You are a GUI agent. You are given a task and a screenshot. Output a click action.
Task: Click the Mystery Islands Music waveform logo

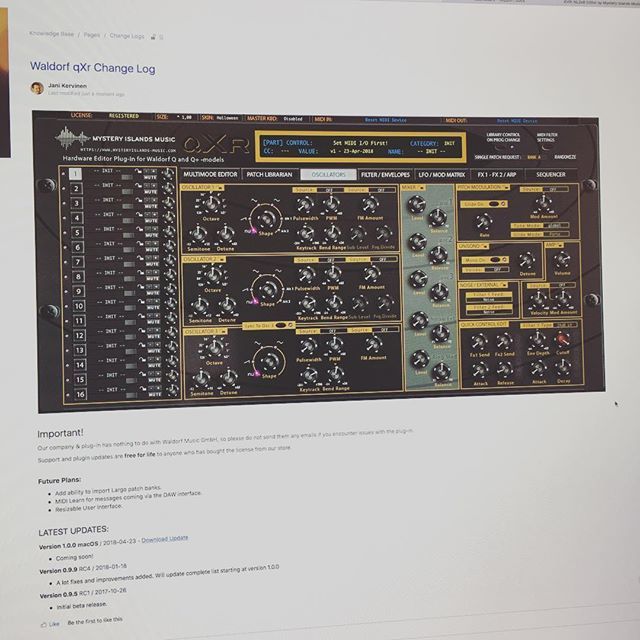(x=72, y=139)
